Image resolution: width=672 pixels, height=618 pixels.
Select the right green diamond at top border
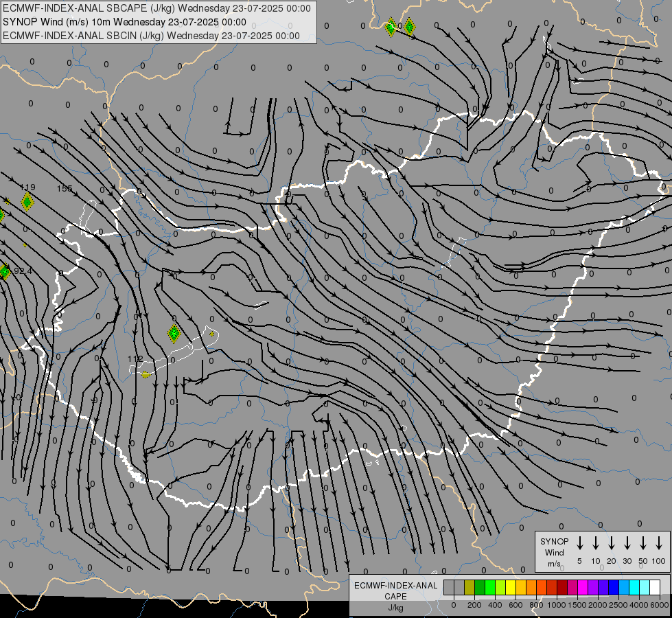click(x=409, y=27)
